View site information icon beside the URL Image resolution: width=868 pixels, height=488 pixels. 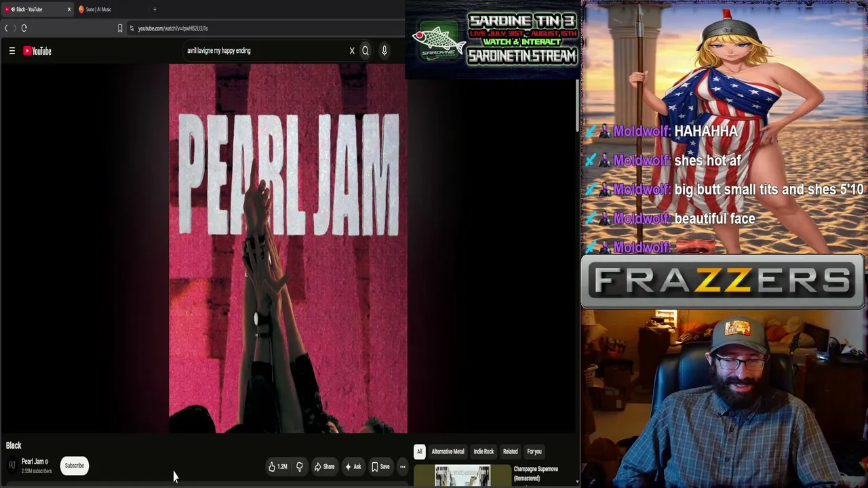[132, 28]
